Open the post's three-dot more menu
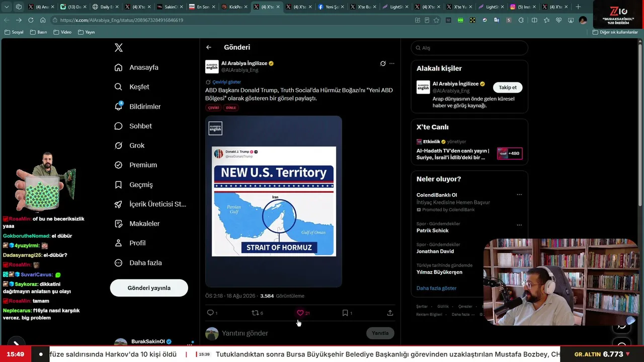Screen dimensions: 644x362 392,63
